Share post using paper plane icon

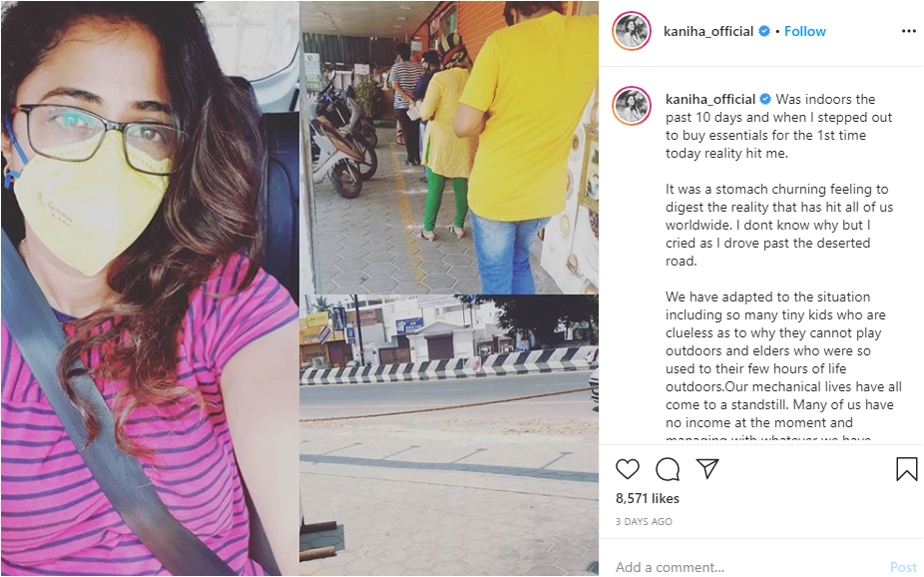707,468
